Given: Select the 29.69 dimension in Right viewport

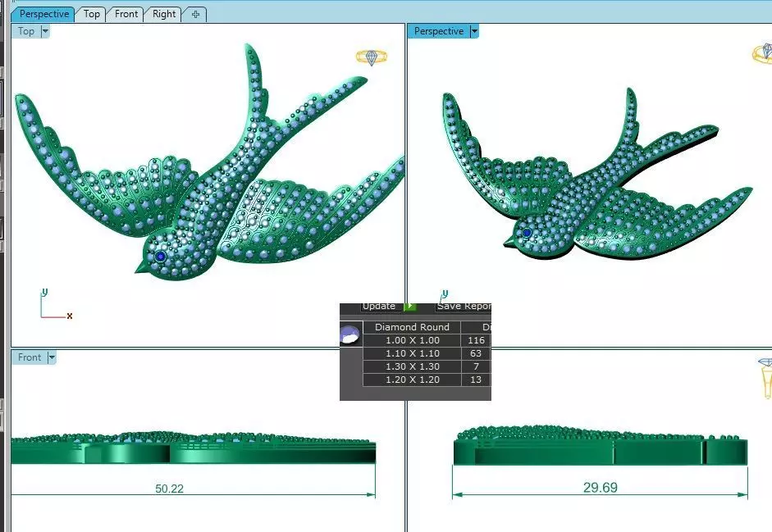Looking at the screenshot, I should [x=601, y=488].
